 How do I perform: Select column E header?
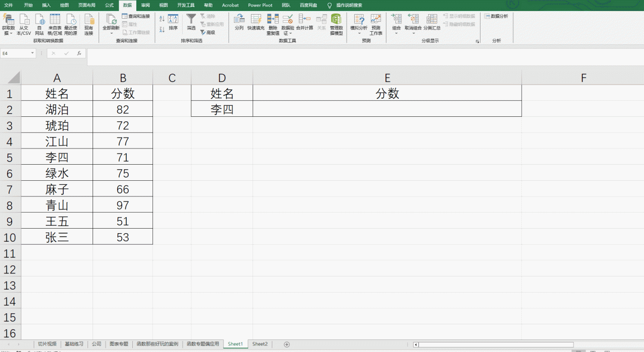[387, 78]
